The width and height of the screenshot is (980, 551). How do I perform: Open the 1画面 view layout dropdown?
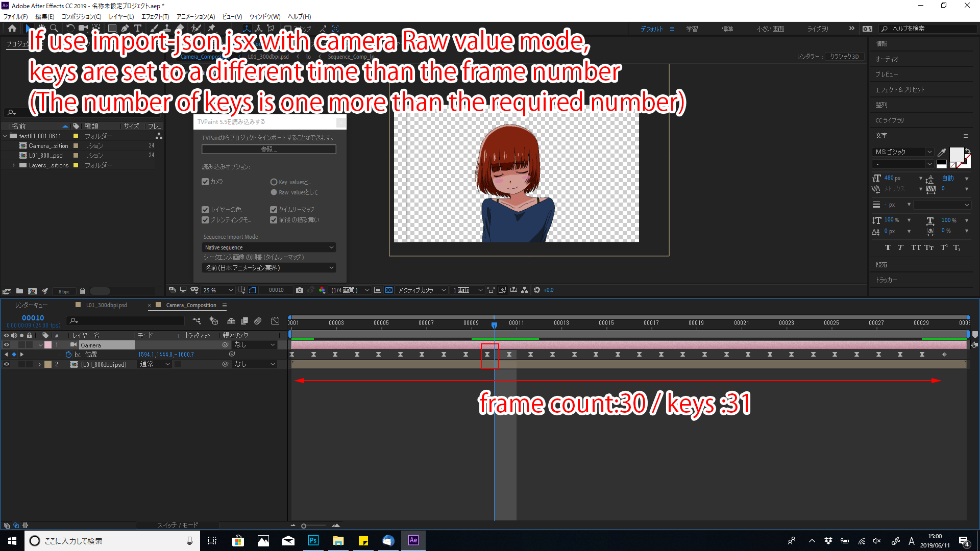tap(467, 290)
